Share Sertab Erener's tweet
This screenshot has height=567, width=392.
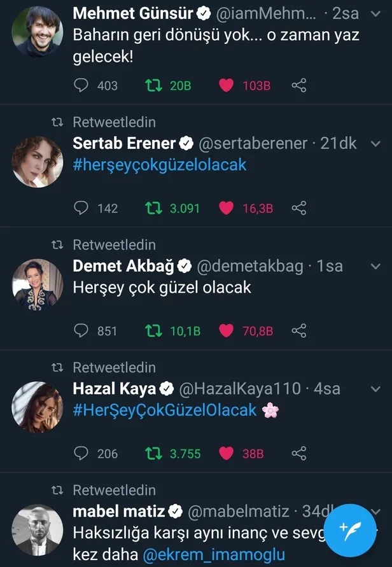click(x=299, y=207)
